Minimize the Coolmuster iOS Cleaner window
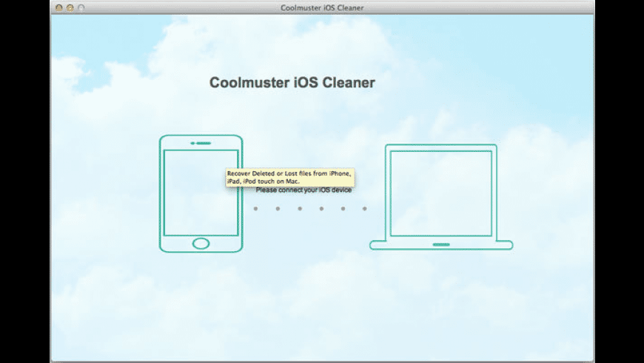This screenshot has height=363, width=644. [70, 7]
